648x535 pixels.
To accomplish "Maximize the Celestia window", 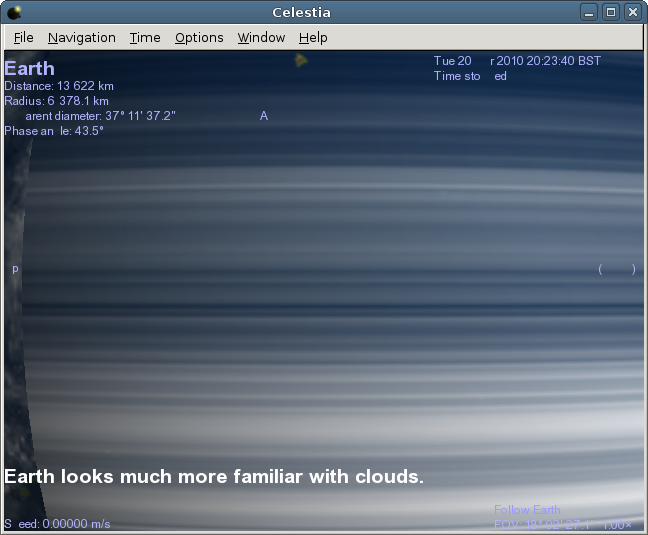I will point(611,12).
